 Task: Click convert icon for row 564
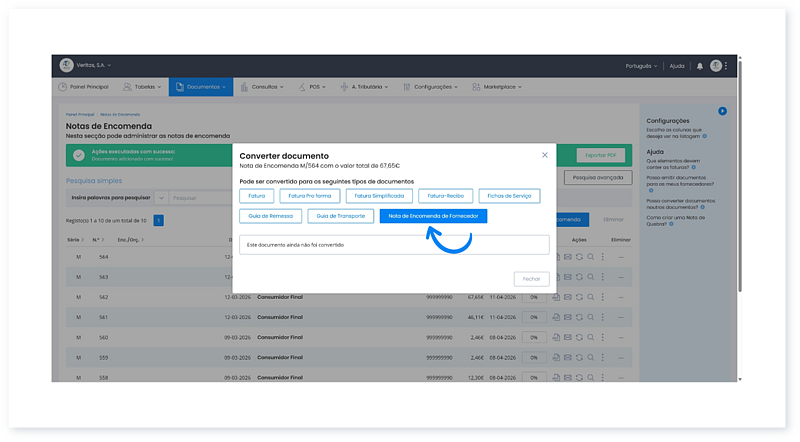[579, 257]
